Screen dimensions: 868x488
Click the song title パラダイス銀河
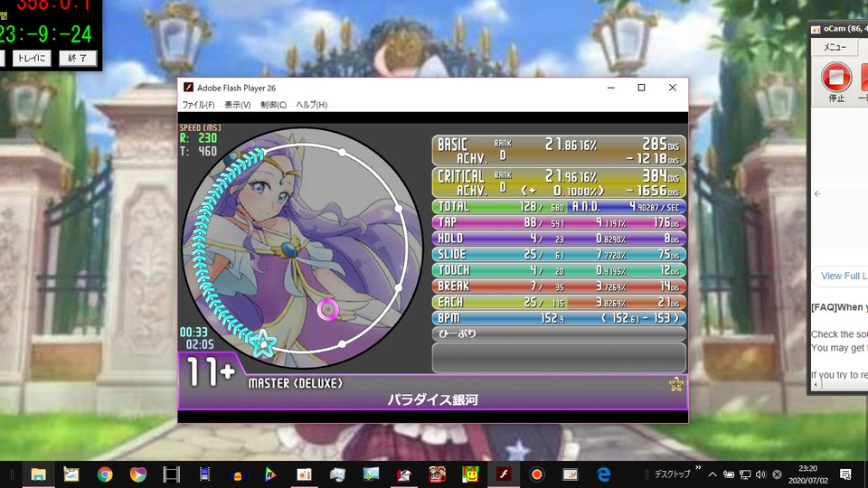point(433,399)
